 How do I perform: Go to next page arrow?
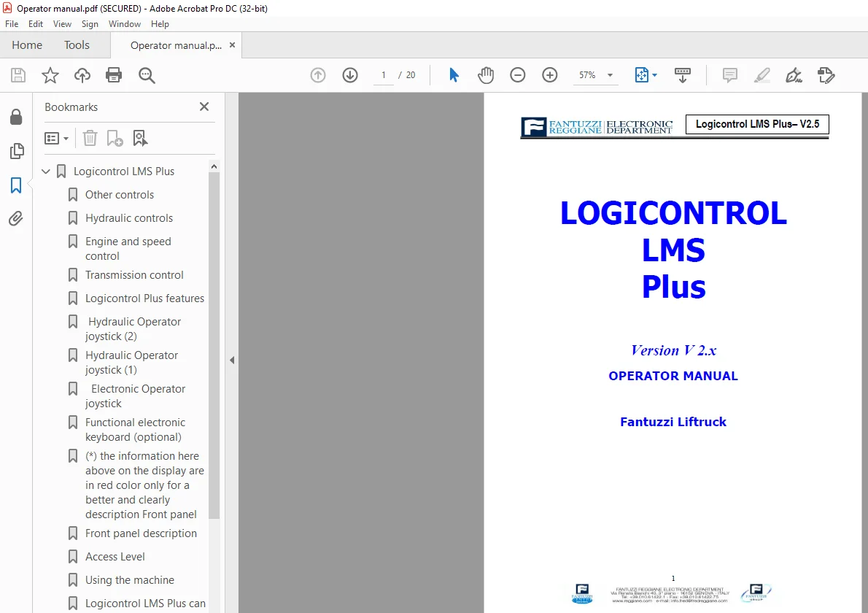click(x=350, y=74)
